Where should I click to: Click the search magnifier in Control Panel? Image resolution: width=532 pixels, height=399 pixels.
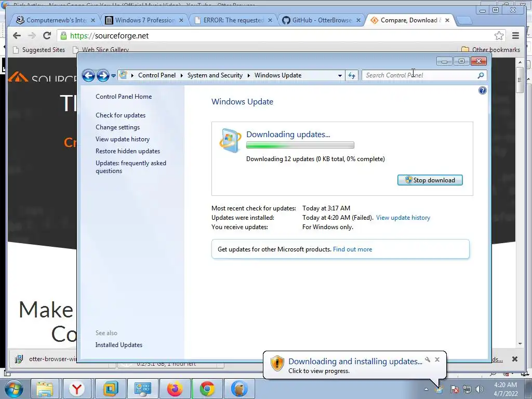point(481,75)
